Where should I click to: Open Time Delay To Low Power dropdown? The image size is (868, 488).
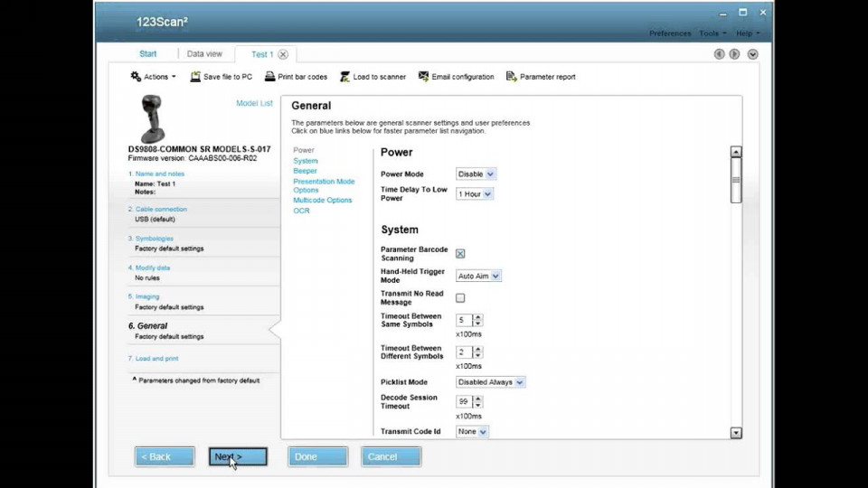point(475,193)
